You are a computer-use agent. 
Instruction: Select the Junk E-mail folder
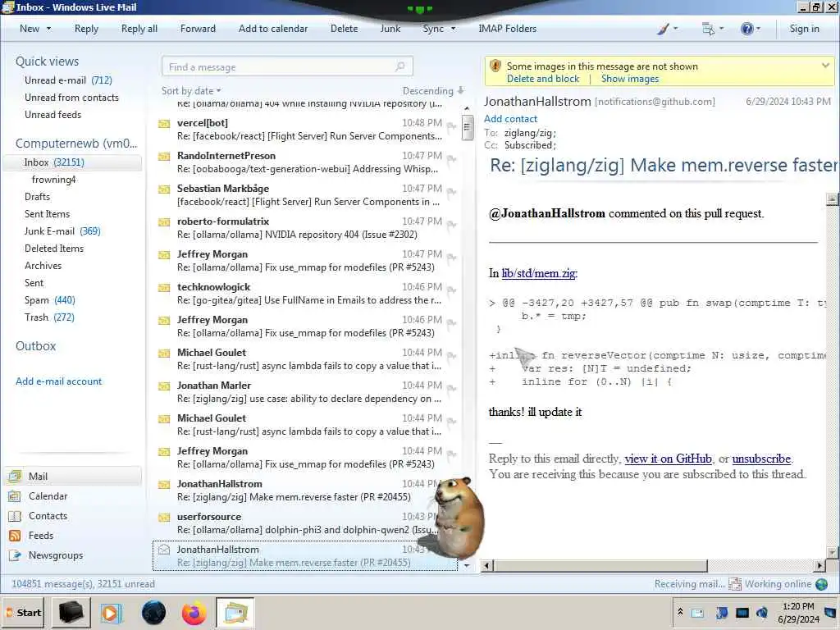(x=62, y=231)
